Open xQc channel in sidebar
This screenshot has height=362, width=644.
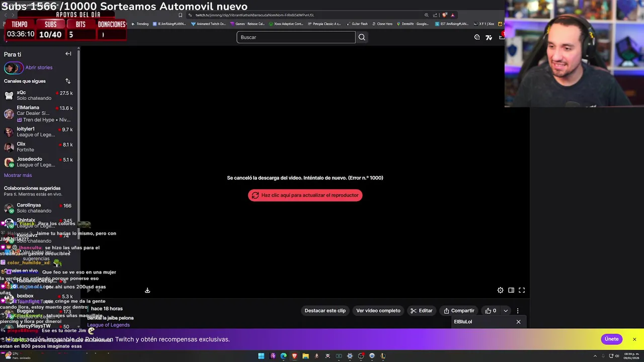point(38,96)
